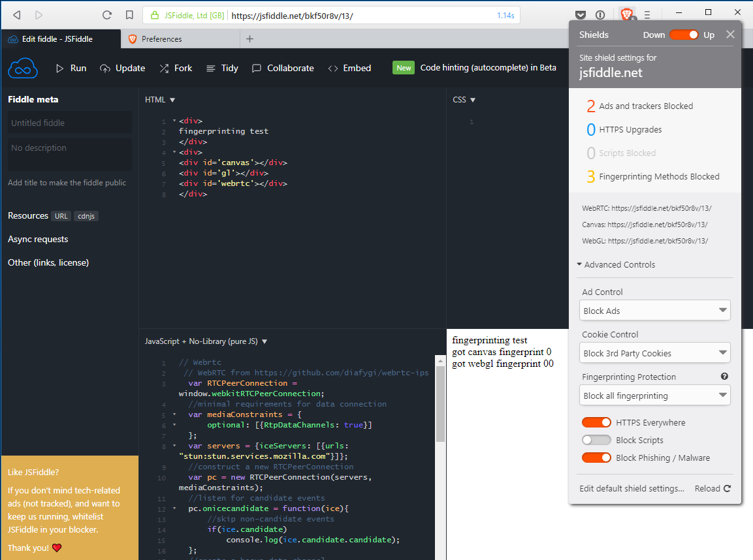Click the browser address bar URL

292,16
